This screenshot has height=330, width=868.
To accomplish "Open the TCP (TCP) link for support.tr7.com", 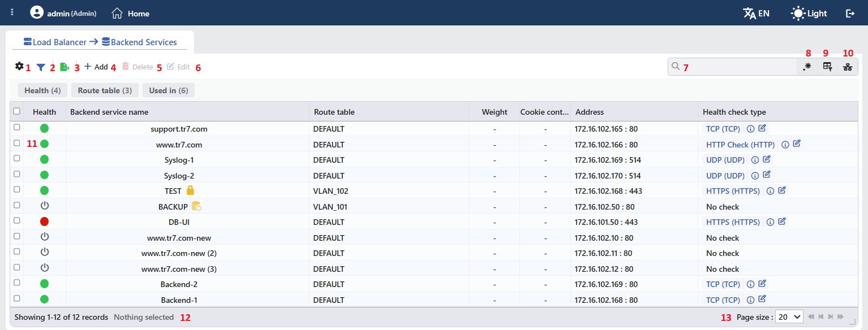I will (x=723, y=129).
